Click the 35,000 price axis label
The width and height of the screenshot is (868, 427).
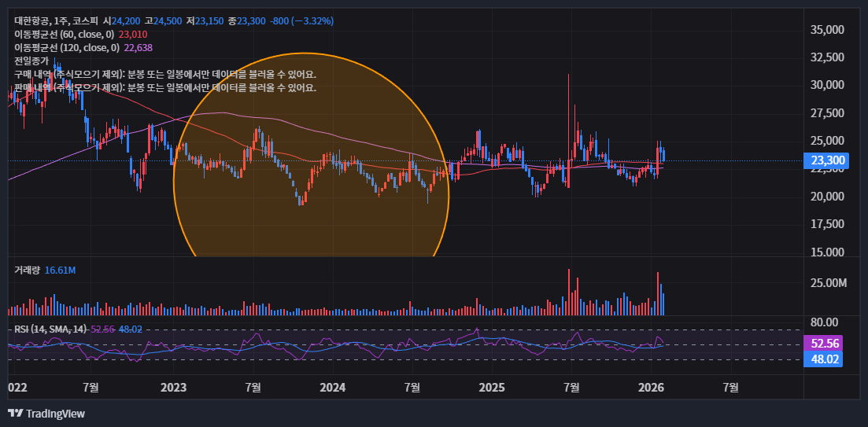(x=826, y=30)
